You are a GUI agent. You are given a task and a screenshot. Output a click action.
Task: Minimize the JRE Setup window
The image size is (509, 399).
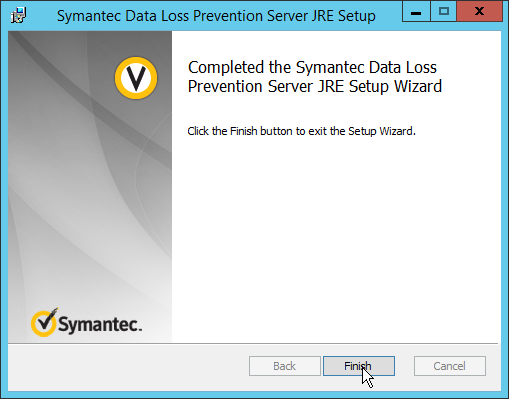pos(416,12)
